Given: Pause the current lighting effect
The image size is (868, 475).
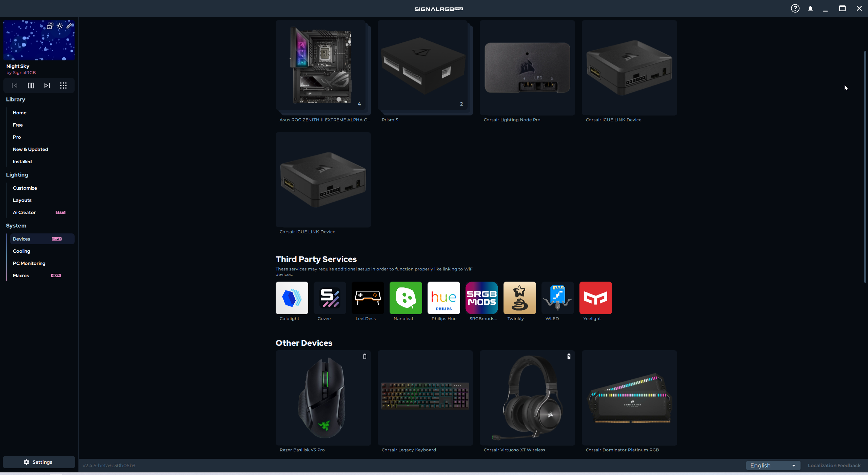Looking at the screenshot, I should click(31, 85).
